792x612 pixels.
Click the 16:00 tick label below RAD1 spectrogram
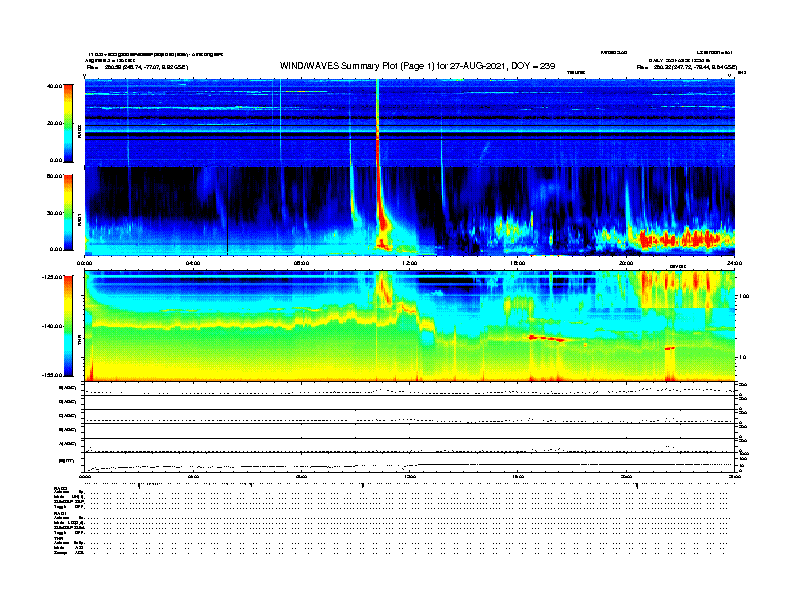click(x=518, y=263)
